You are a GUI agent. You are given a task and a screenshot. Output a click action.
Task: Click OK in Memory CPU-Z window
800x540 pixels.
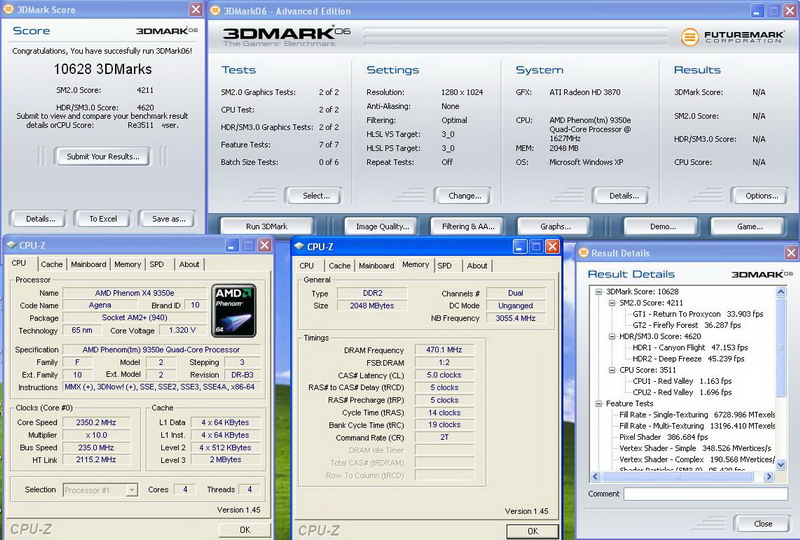[533, 531]
